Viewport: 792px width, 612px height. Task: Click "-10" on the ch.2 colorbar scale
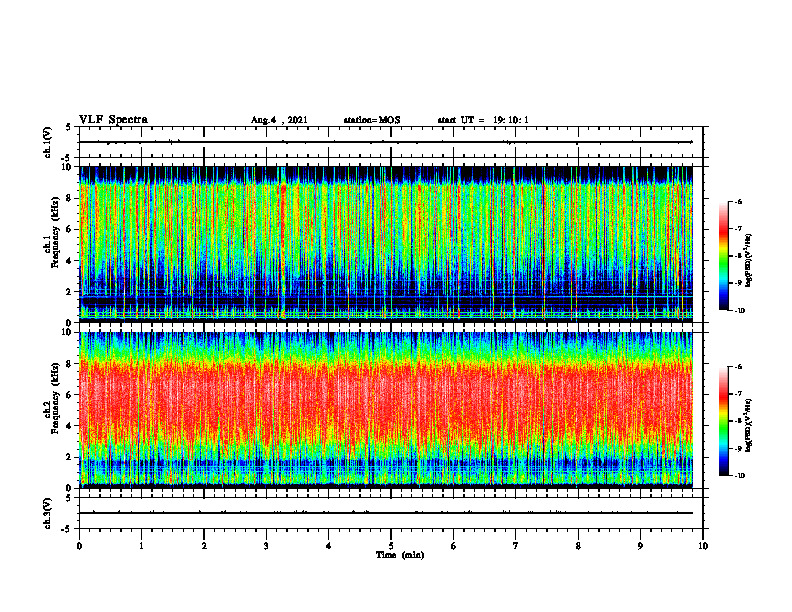739,476
